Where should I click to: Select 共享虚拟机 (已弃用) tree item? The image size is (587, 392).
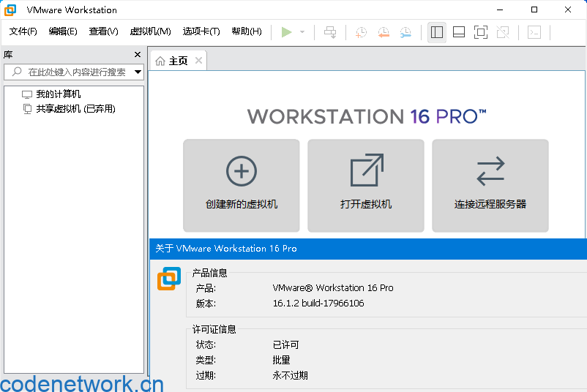pos(75,109)
